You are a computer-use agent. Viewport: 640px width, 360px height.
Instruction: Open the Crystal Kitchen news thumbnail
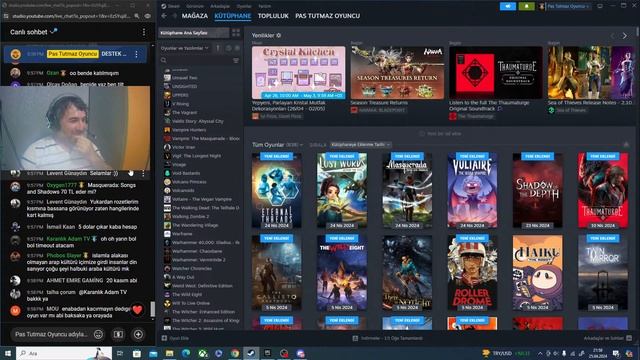(298, 72)
